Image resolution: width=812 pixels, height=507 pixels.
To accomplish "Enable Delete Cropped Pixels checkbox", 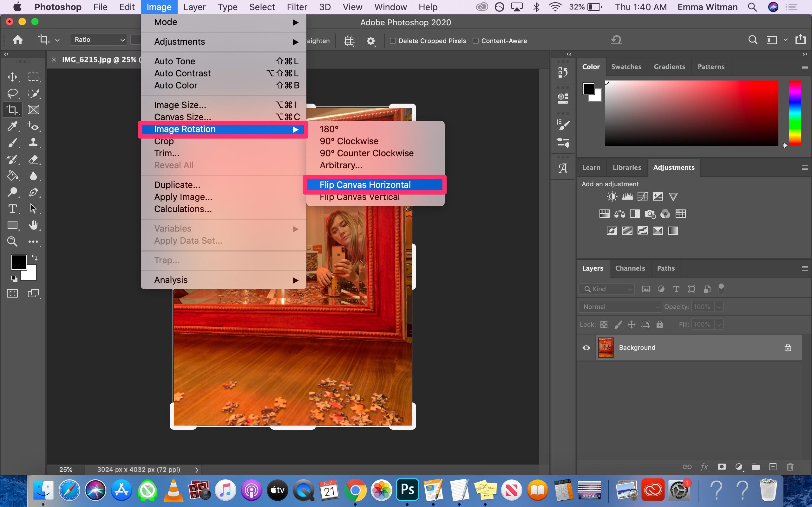I will pyautogui.click(x=393, y=41).
